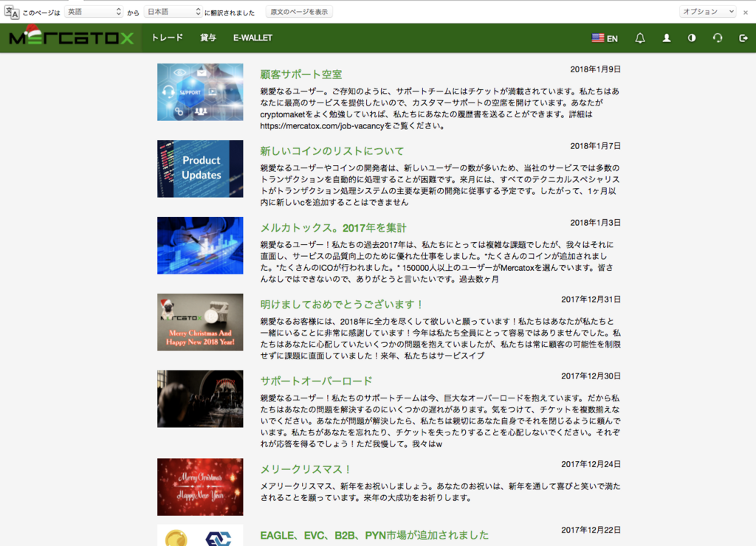
Task: Click the date 2018年1月9日
Action: (596, 69)
